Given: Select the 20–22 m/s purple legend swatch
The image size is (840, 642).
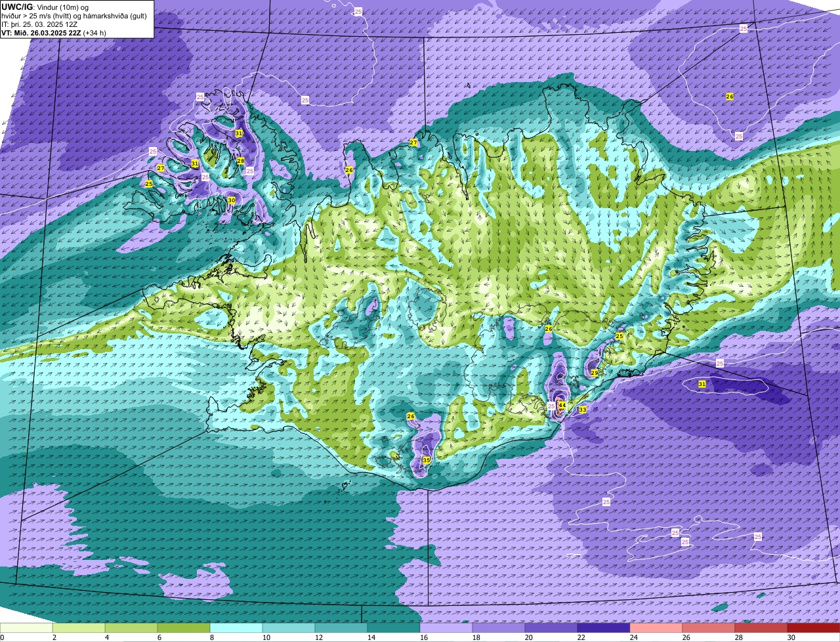Looking at the screenshot, I should tap(551, 628).
